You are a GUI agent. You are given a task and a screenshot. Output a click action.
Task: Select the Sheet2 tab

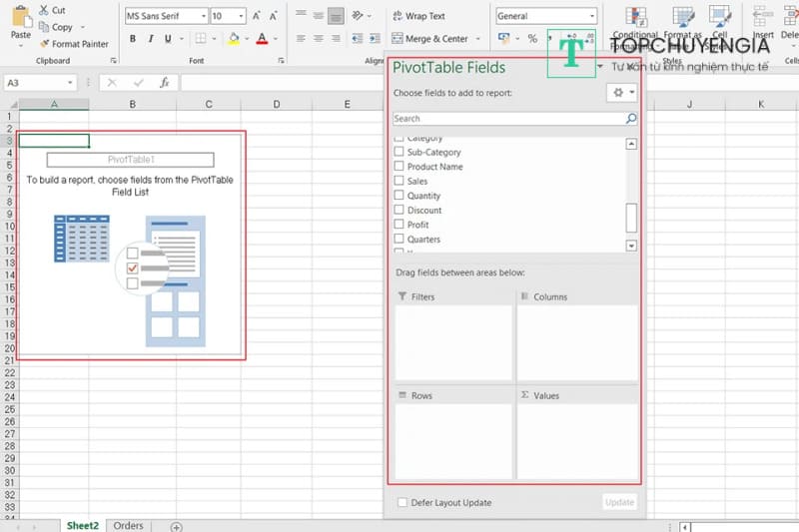click(83, 525)
